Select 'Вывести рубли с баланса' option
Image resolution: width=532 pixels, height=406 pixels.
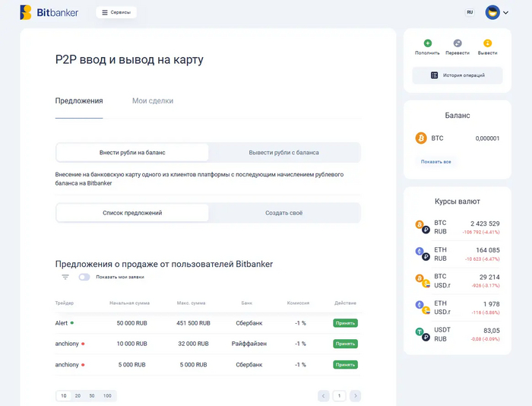pyautogui.click(x=284, y=152)
